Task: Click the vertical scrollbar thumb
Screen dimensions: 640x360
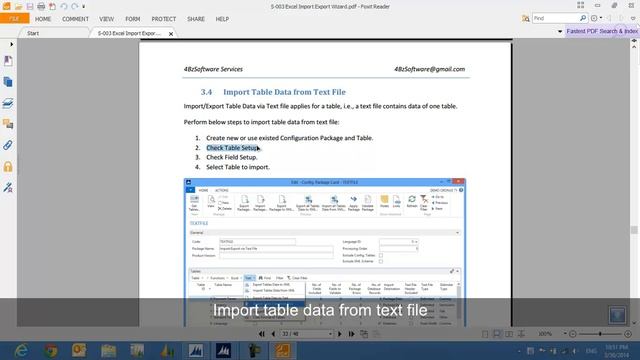Action: 634,230
